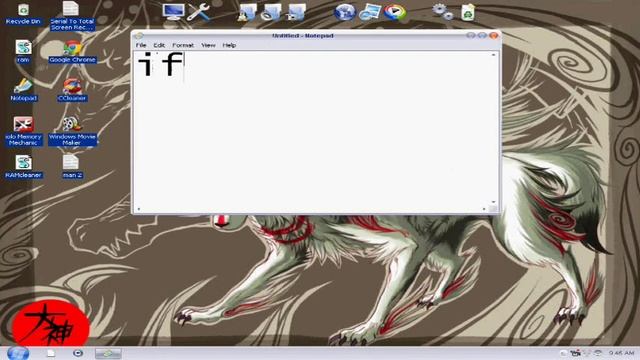This screenshot has height=360, width=640.
Task: Click the recycle bin icon in the top dock
Action: pyautogui.click(x=468, y=12)
